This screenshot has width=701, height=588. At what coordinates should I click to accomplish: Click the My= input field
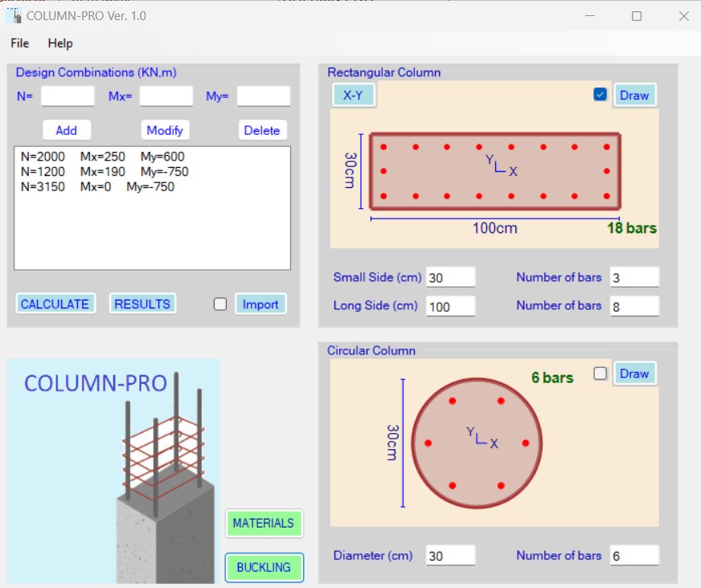pos(264,96)
